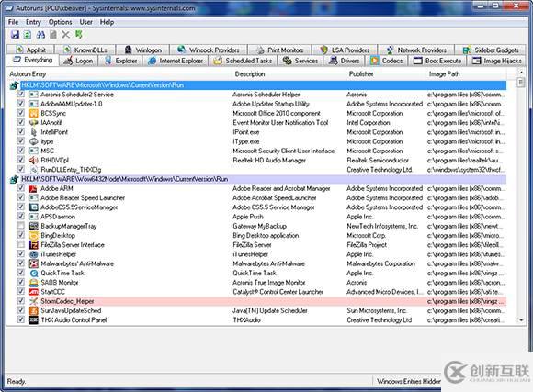
Task: Sort by the Description column header
Action: [x=289, y=73]
